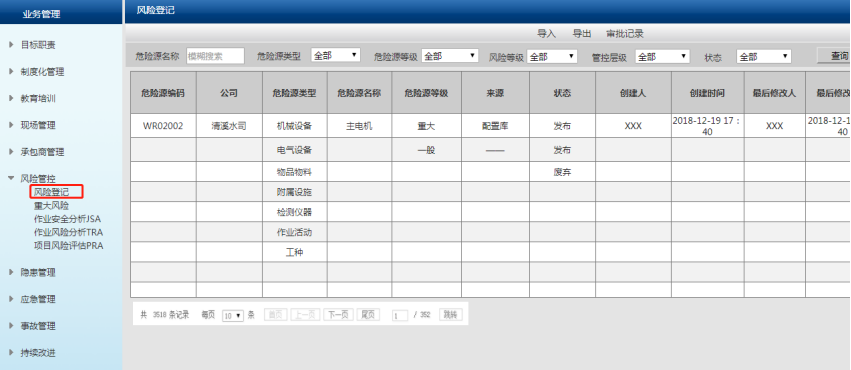The image size is (851, 370).
Task: Select the 一般 level cell
Action: (427, 150)
